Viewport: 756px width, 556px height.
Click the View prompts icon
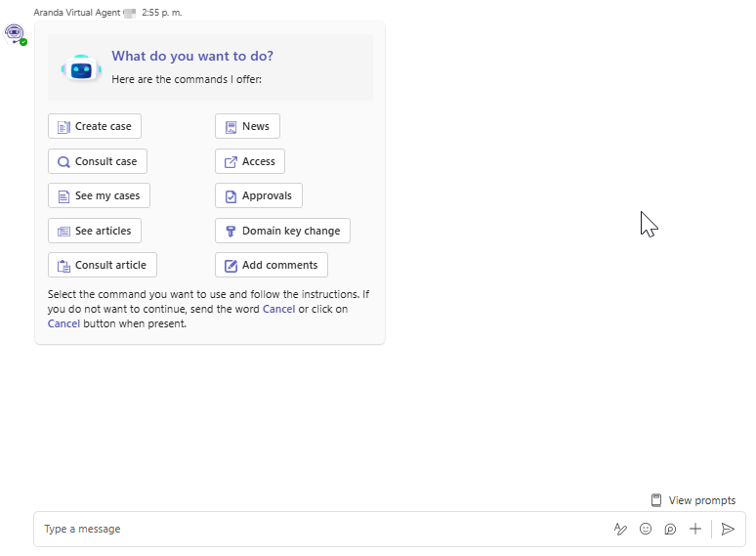coord(656,500)
